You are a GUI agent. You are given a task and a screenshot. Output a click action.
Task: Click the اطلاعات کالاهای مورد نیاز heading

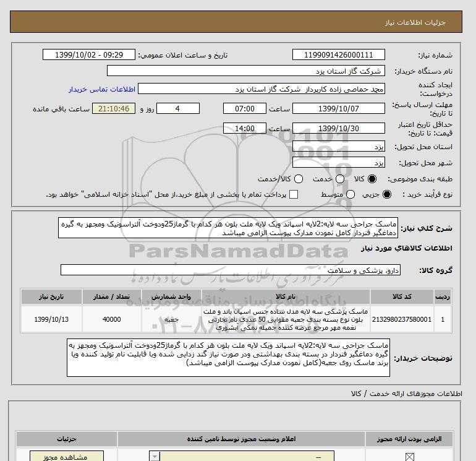pyautogui.click(x=407, y=248)
